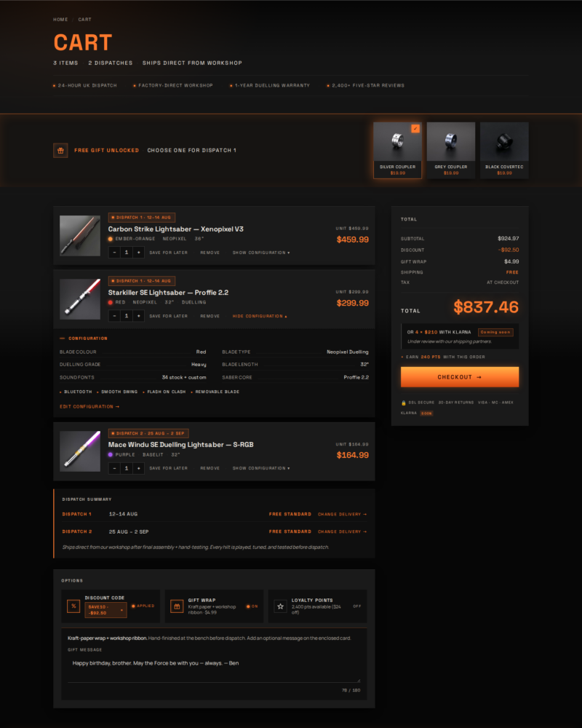
Task: Click the checkmark on Silver Coupler card
Action: tap(415, 129)
